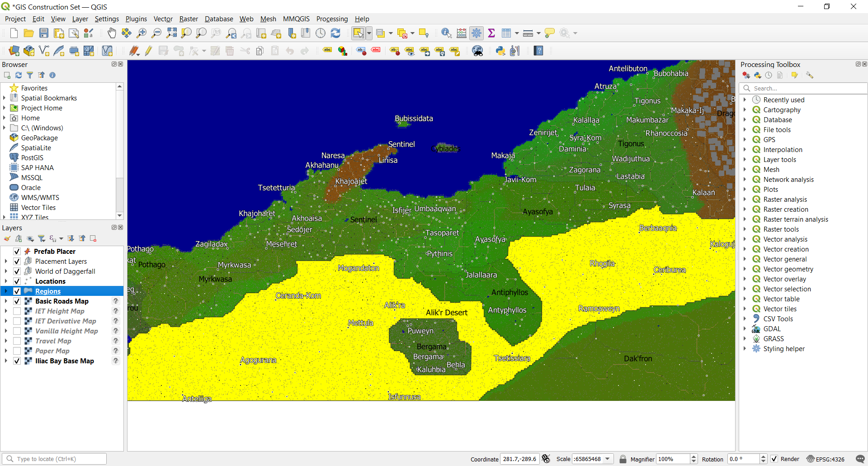
Task: Expand the Placement Layers group
Action: pos(6,262)
